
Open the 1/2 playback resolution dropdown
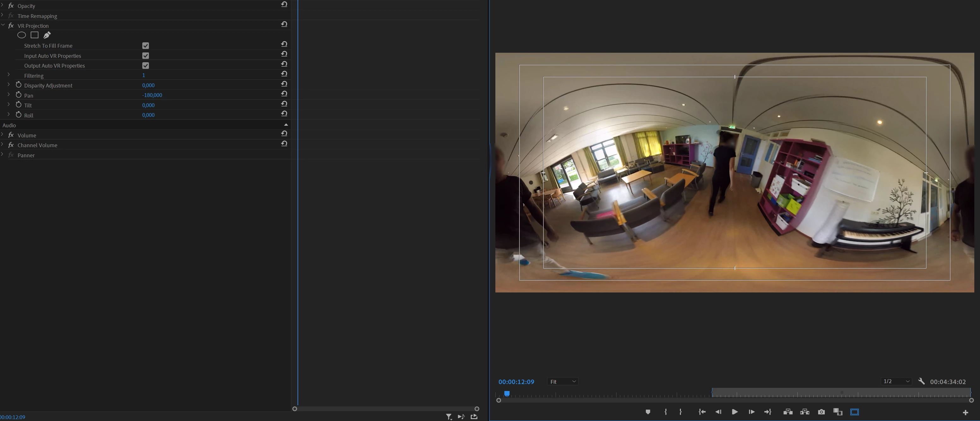pyautogui.click(x=896, y=381)
